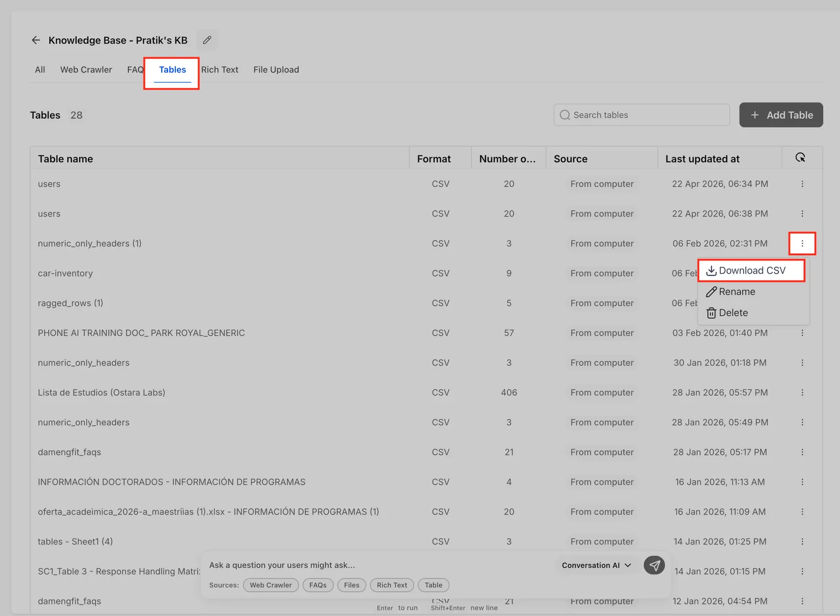Select the ragged_rows (1) table name
This screenshot has width=840, height=616.
pos(70,304)
